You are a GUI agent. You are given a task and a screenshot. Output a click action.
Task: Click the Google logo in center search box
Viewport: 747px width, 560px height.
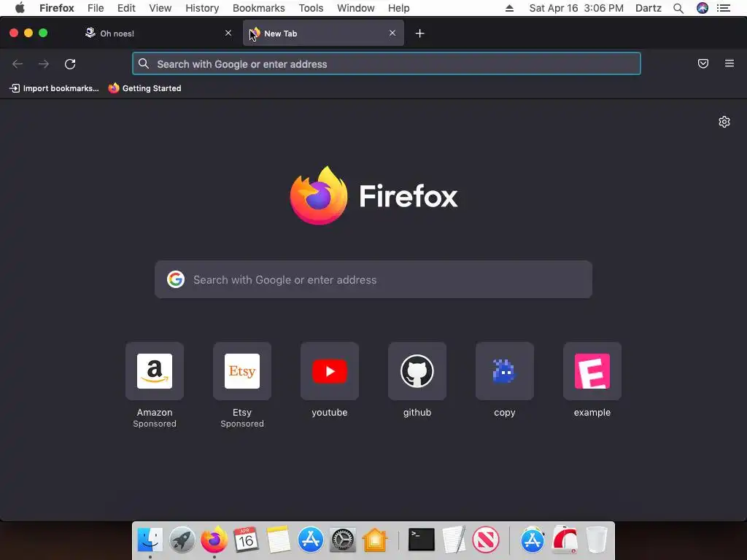[x=176, y=279]
